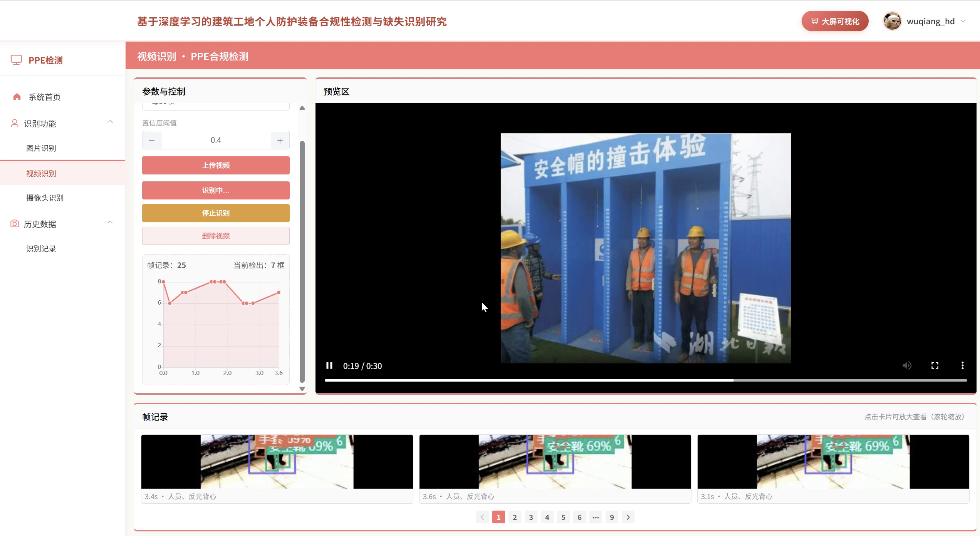Open the frame thumbnail labeled 3.1s

point(833,462)
